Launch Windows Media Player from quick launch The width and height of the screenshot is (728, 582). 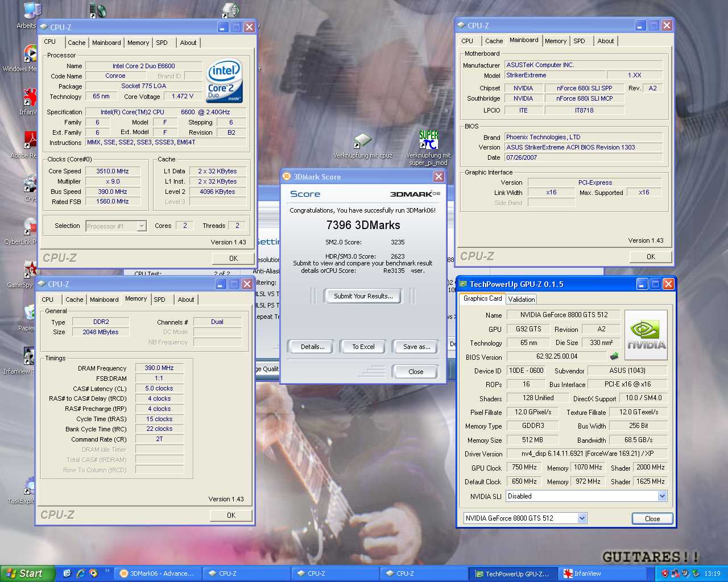pyautogui.click(x=93, y=573)
